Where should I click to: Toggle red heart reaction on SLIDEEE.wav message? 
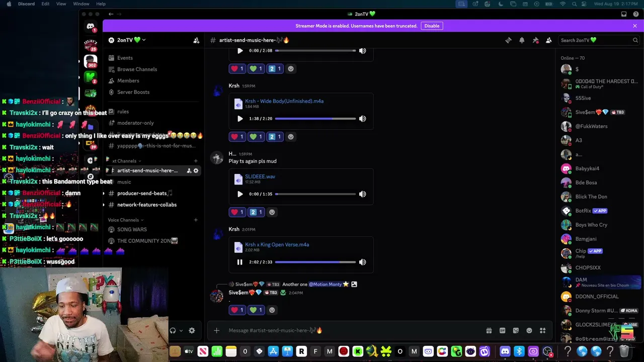[236, 212]
